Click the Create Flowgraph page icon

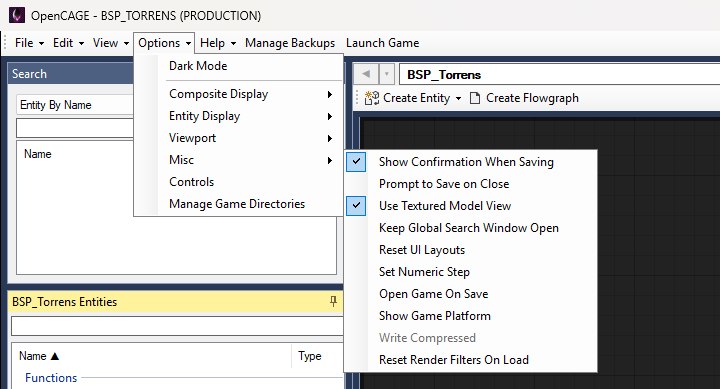point(475,98)
